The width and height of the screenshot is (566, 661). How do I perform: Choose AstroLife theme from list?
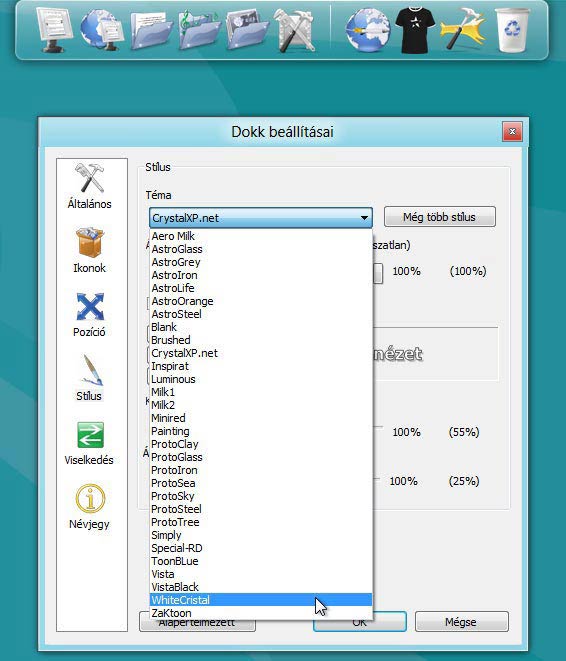(x=261, y=288)
